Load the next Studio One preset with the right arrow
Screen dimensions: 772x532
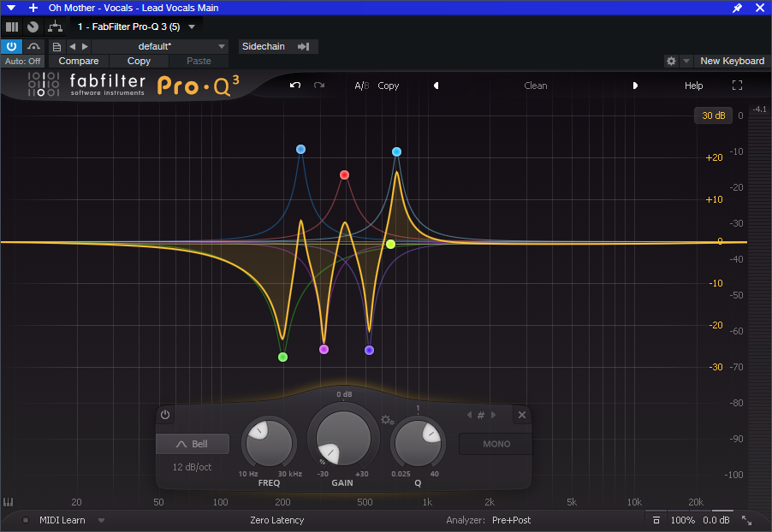[86, 46]
